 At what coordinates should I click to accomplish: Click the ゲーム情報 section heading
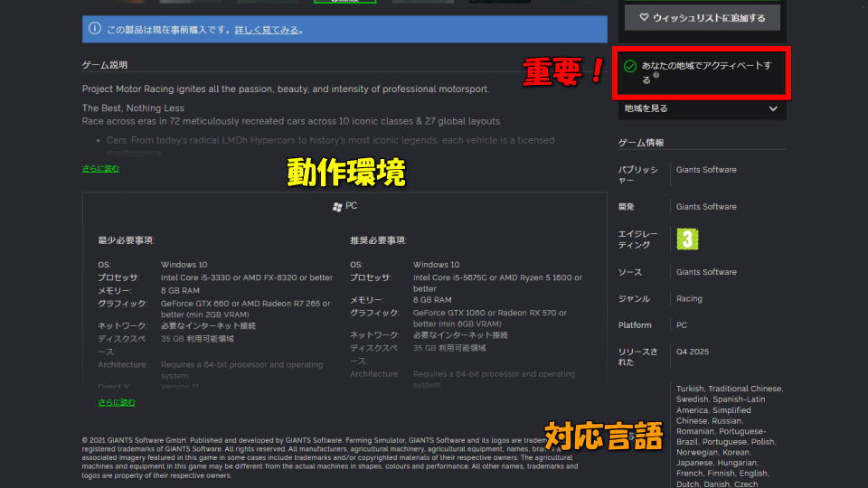click(x=640, y=142)
